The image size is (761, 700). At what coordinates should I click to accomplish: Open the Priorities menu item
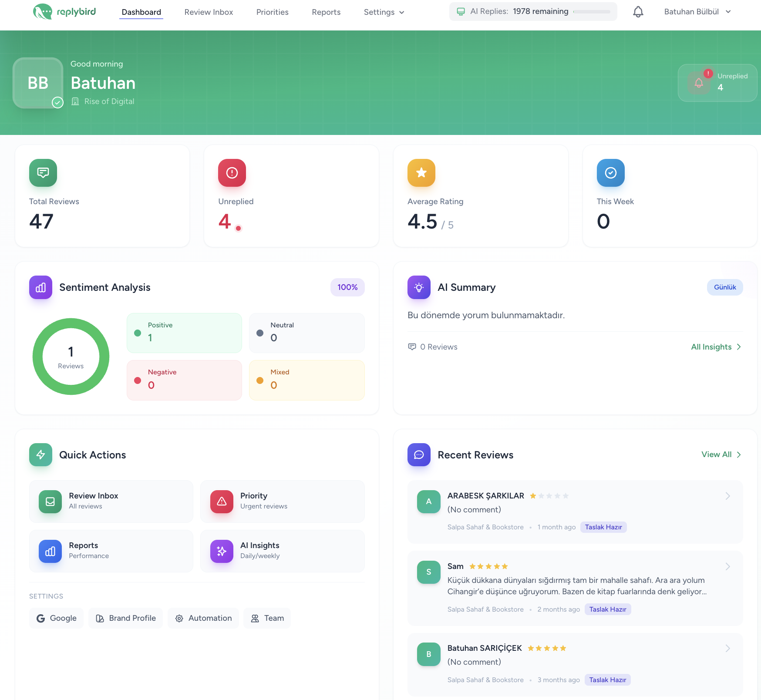coord(272,12)
